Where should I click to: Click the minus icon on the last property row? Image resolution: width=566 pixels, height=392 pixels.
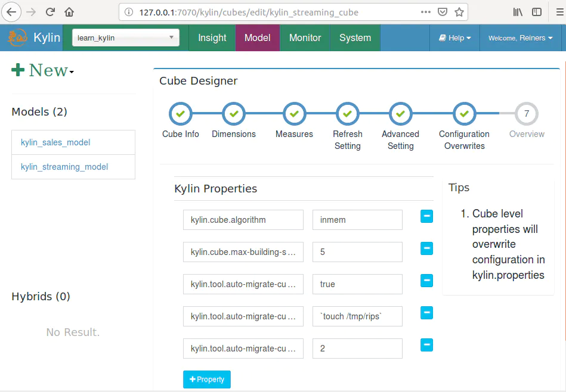tap(426, 345)
